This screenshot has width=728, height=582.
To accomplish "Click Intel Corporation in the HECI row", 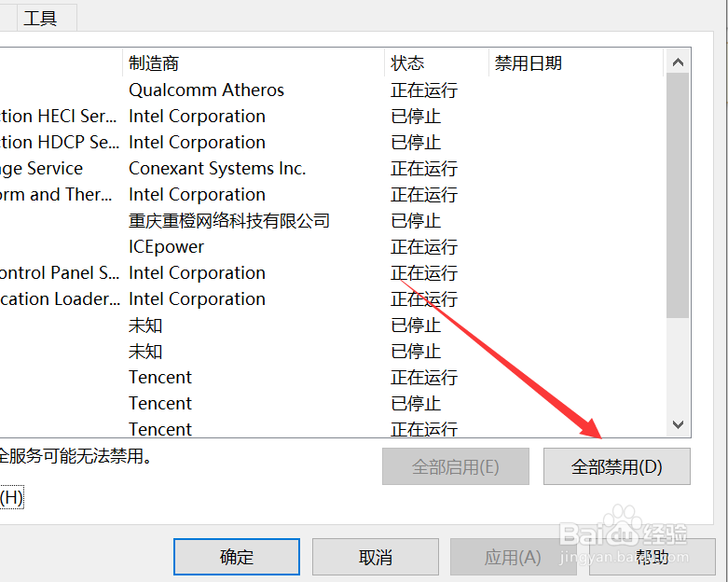I will click(x=197, y=117).
